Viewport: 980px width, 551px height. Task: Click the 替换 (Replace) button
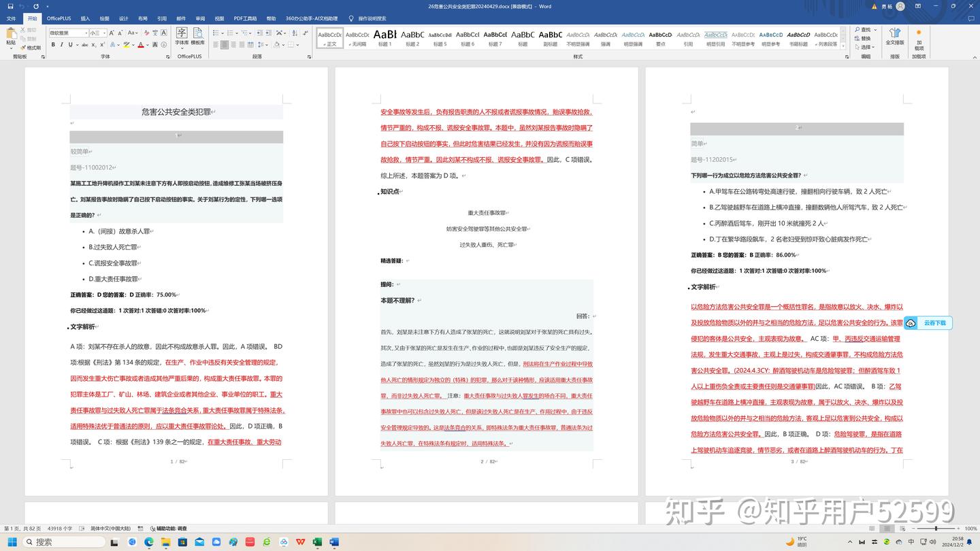click(x=863, y=38)
